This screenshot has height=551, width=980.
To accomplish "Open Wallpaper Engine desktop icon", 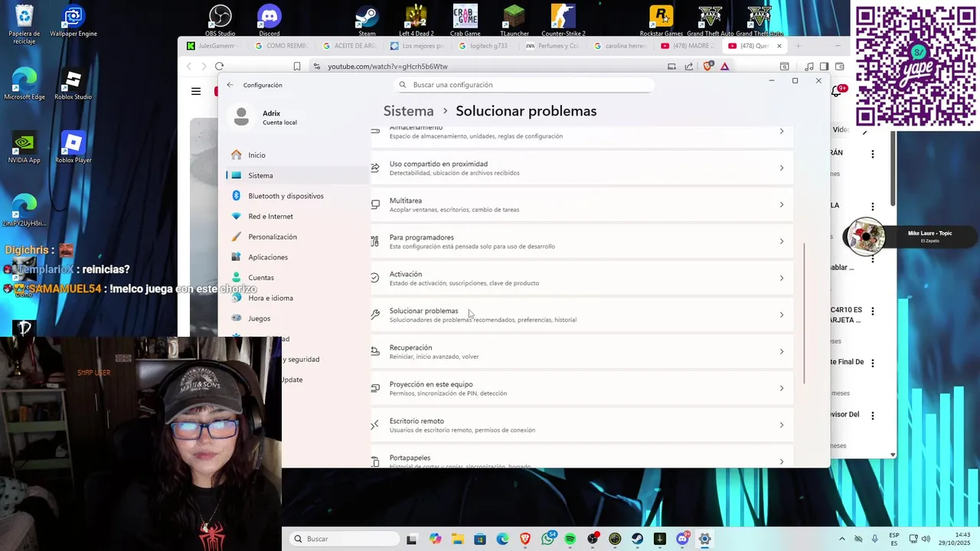I will point(73,21).
